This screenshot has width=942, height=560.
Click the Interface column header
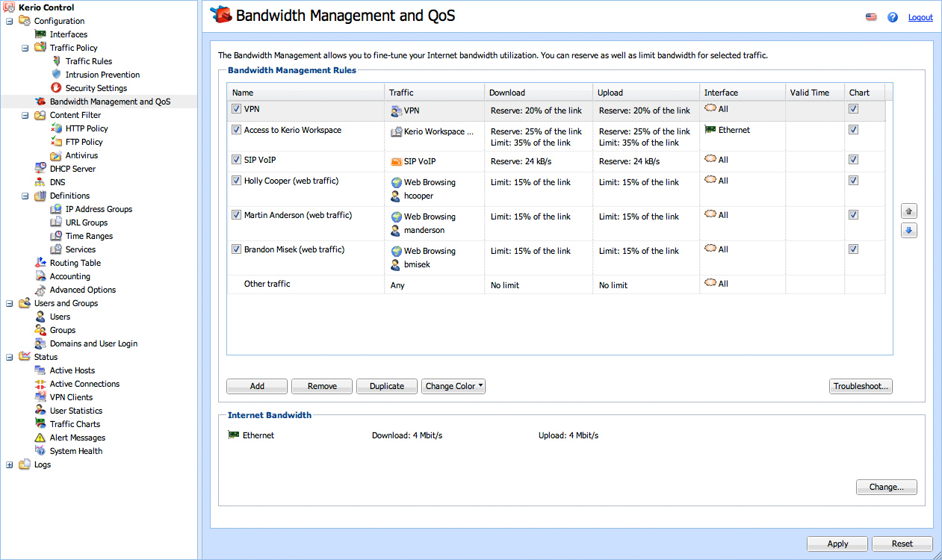pos(743,93)
